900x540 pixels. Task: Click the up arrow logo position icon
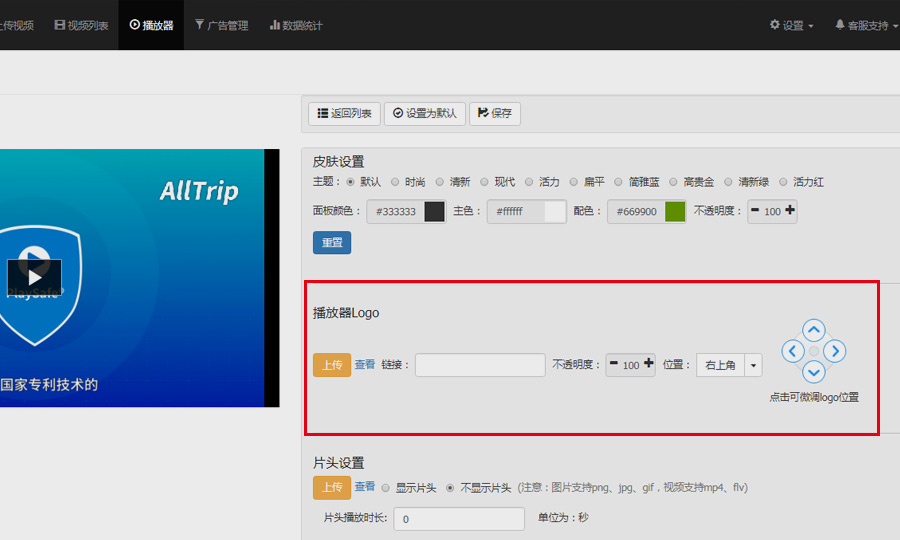tap(814, 330)
